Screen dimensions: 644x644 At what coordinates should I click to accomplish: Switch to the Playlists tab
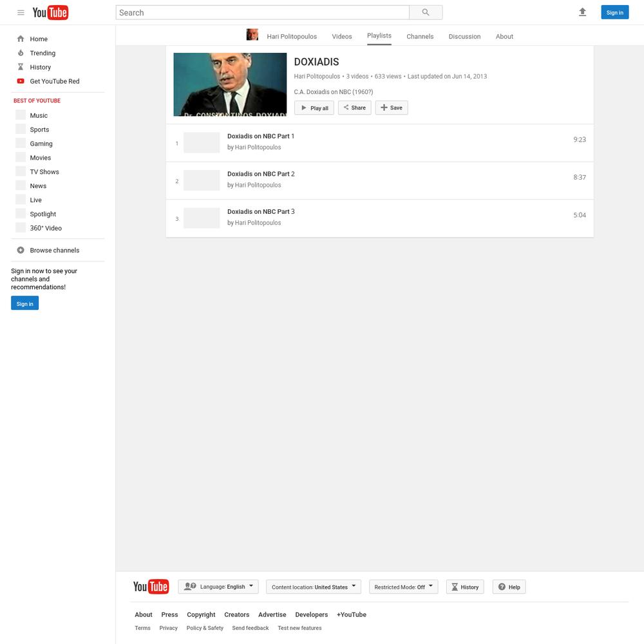point(379,35)
